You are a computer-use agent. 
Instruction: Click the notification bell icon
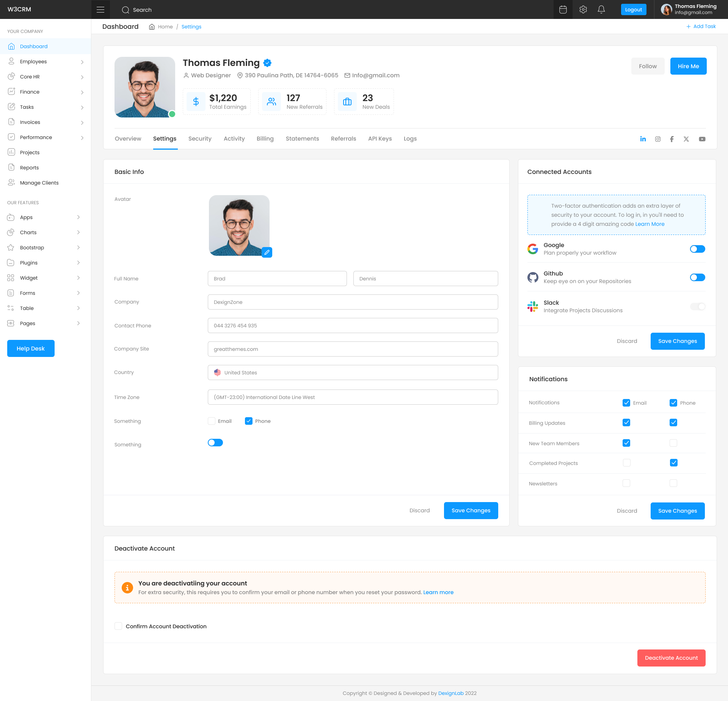click(x=601, y=9)
